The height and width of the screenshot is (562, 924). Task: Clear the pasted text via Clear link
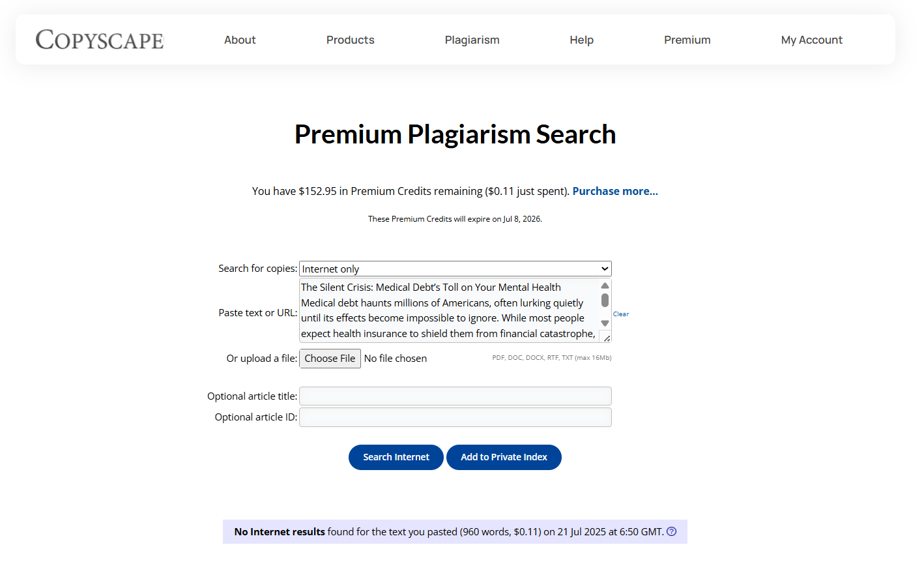[621, 314]
